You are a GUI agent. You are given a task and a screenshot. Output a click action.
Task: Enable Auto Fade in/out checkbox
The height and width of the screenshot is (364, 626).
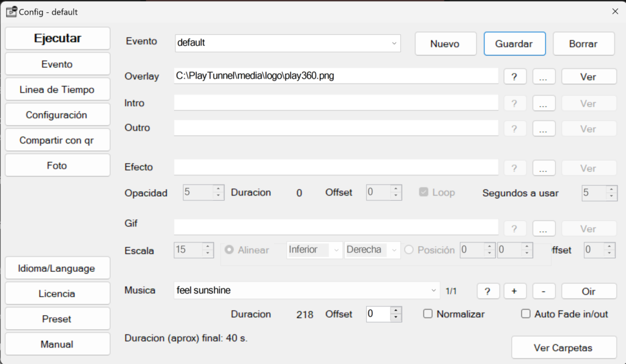click(x=526, y=314)
